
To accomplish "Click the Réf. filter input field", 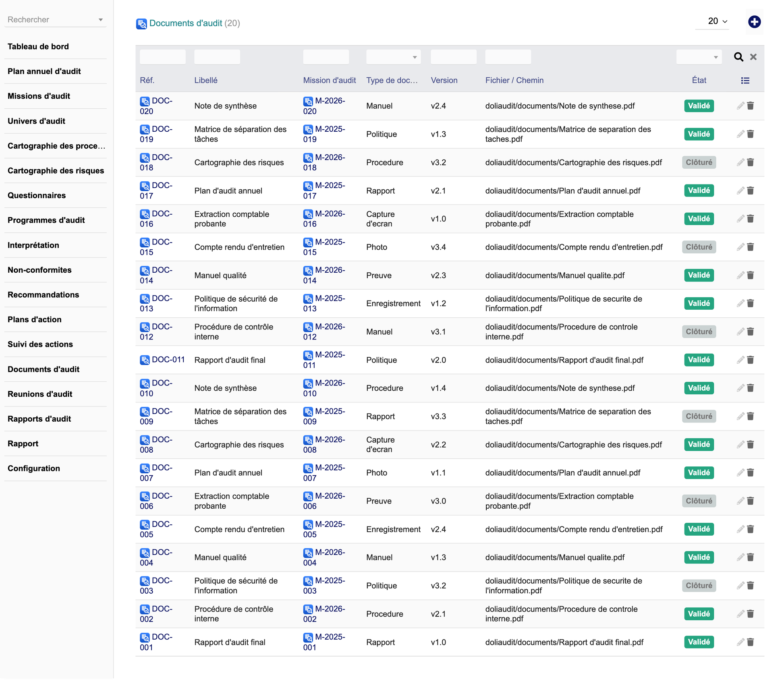I will pyautogui.click(x=163, y=57).
